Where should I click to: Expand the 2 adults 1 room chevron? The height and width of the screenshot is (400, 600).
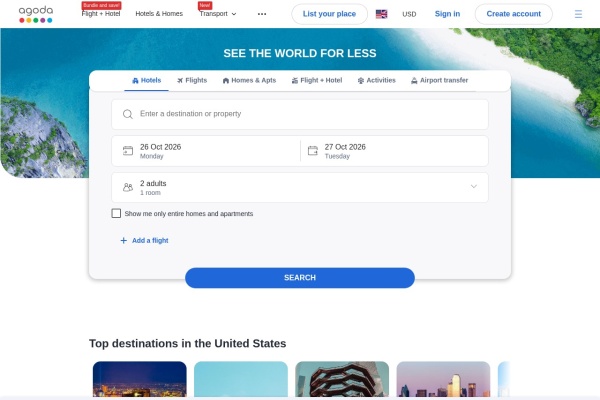coord(474,187)
